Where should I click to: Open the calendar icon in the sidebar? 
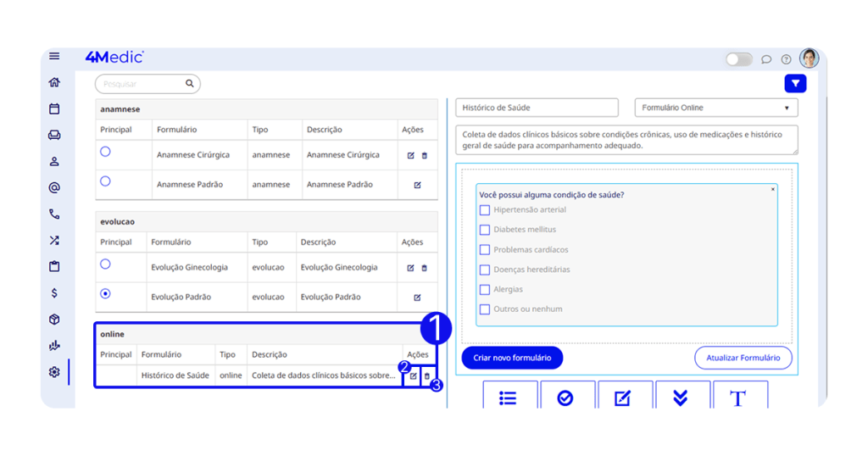point(54,108)
